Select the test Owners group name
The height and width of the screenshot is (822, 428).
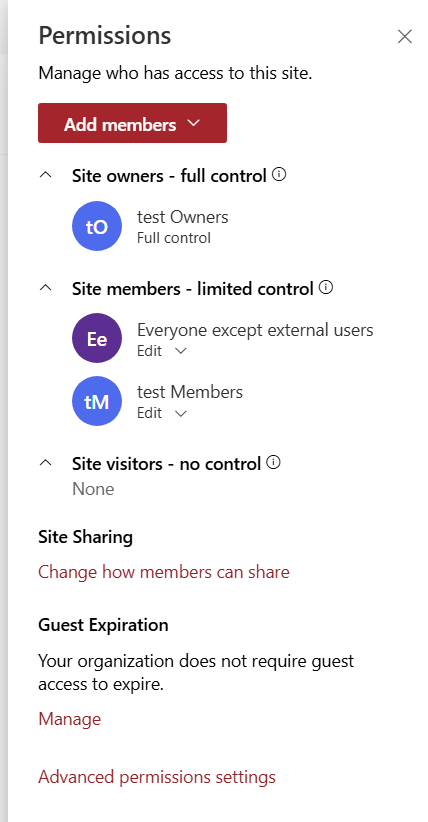(183, 217)
